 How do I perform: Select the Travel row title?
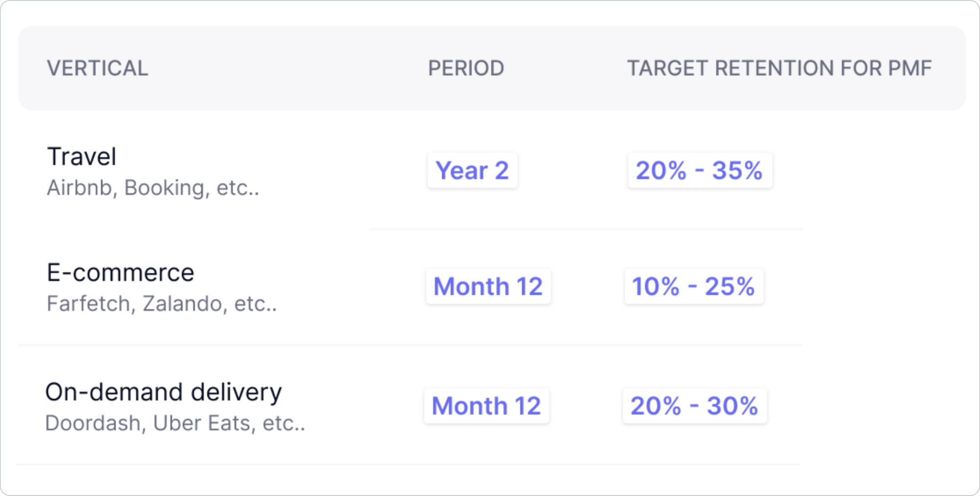82,157
